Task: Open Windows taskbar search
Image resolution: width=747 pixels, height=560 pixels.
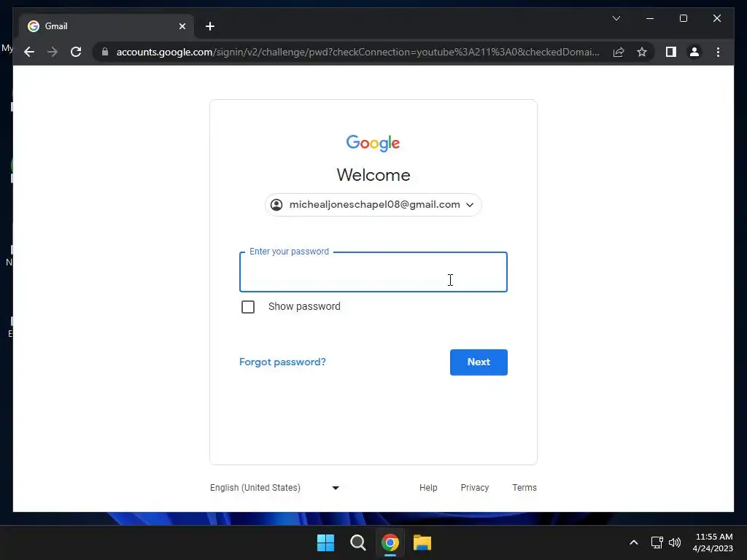Action: (x=357, y=542)
